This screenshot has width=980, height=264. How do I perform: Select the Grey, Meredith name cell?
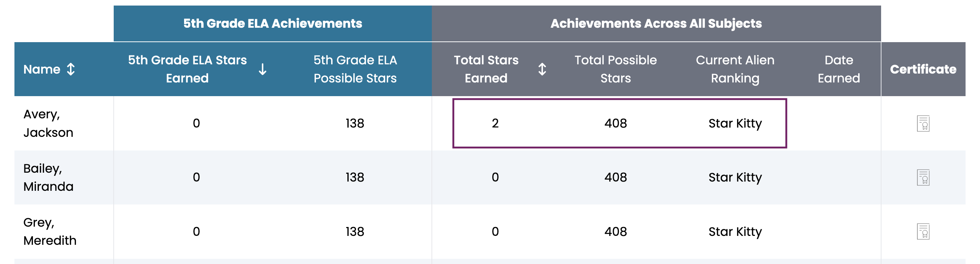[x=50, y=231]
